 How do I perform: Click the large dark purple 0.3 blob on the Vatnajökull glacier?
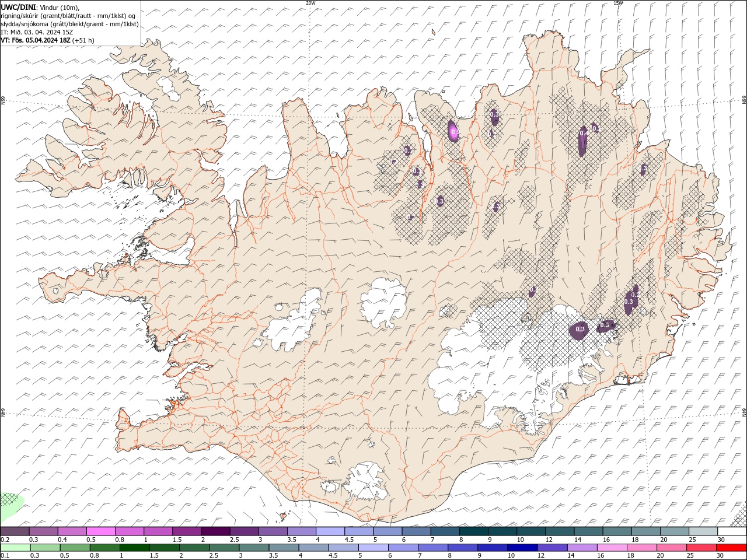tap(580, 330)
